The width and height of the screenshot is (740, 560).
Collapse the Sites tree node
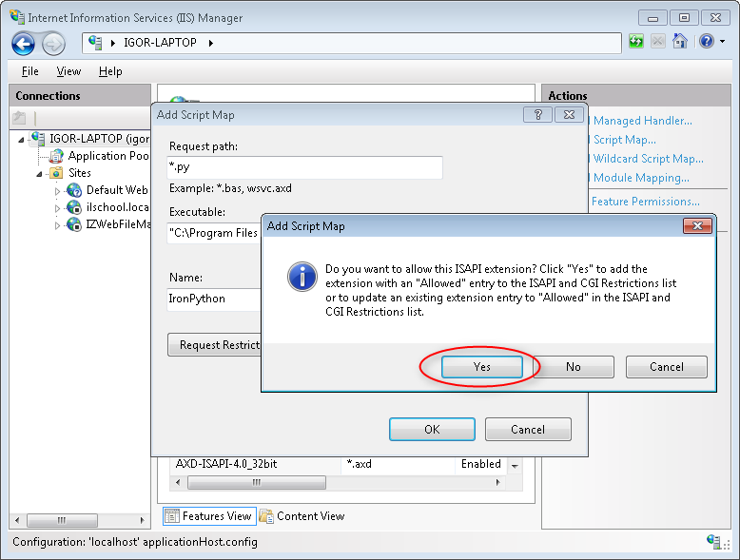(x=39, y=174)
